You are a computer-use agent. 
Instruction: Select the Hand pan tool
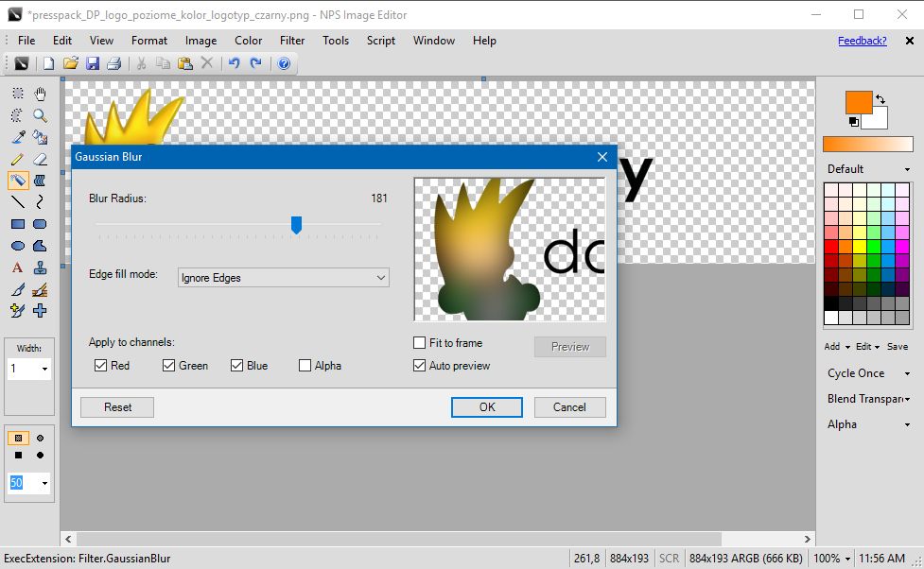coord(40,94)
